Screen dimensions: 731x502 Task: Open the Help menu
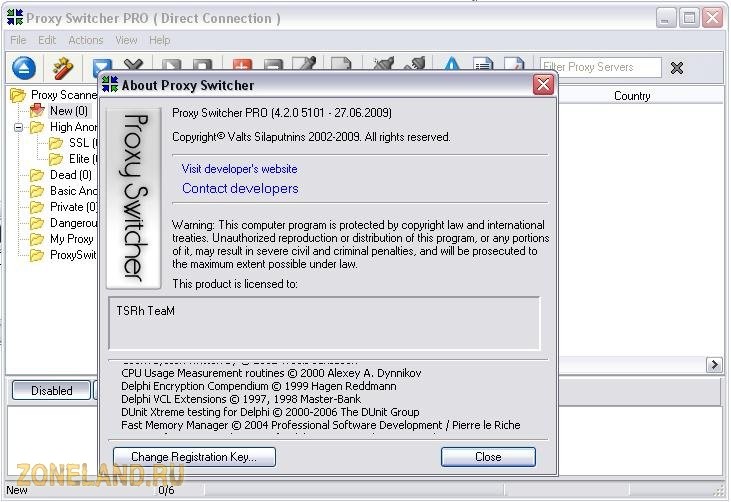pyautogui.click(x=159, y=40)
